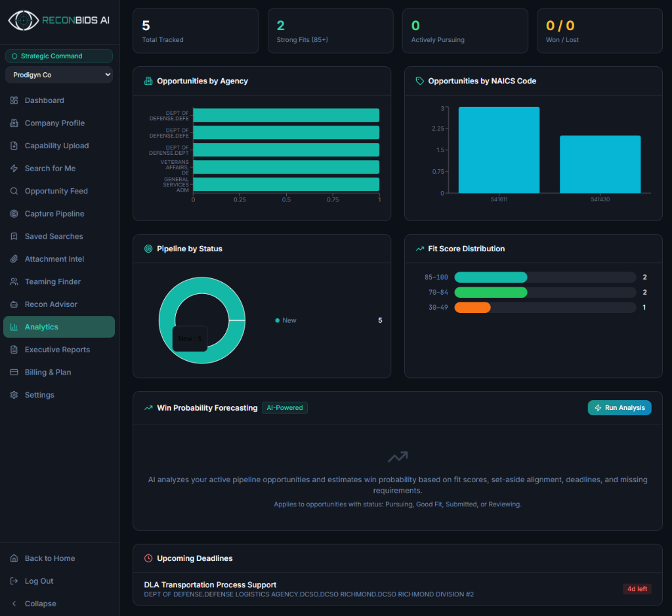Screen dimensions: 672x616
Task: Click the Teaming Finder people icon
Action: 14,281
